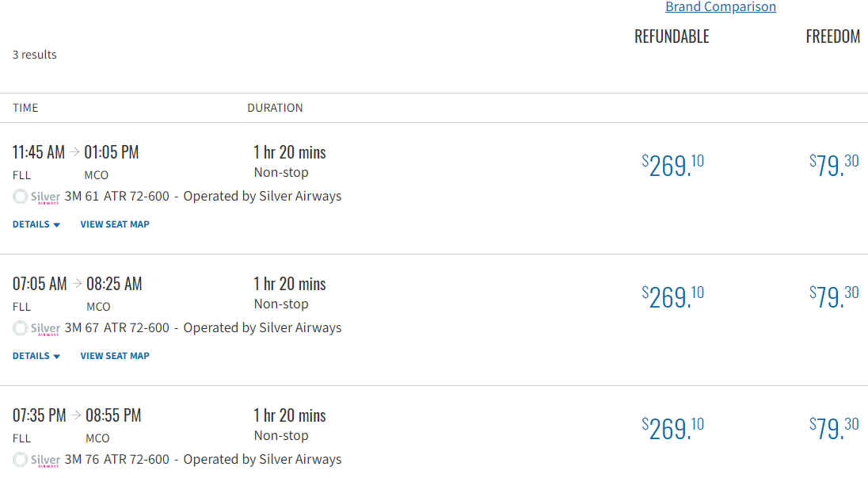Select $269.10 Refundable fare for 11:45 AM flight

click(x=672, y=165)
